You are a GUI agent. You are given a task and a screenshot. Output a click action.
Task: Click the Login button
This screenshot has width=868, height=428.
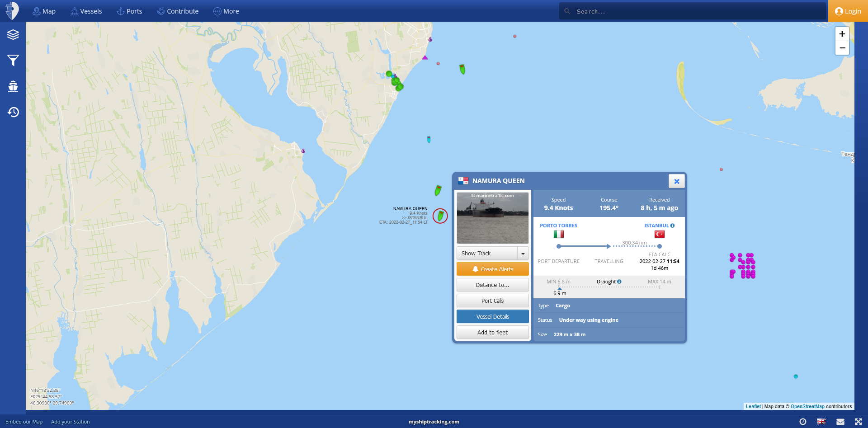[x=848, y=11]
